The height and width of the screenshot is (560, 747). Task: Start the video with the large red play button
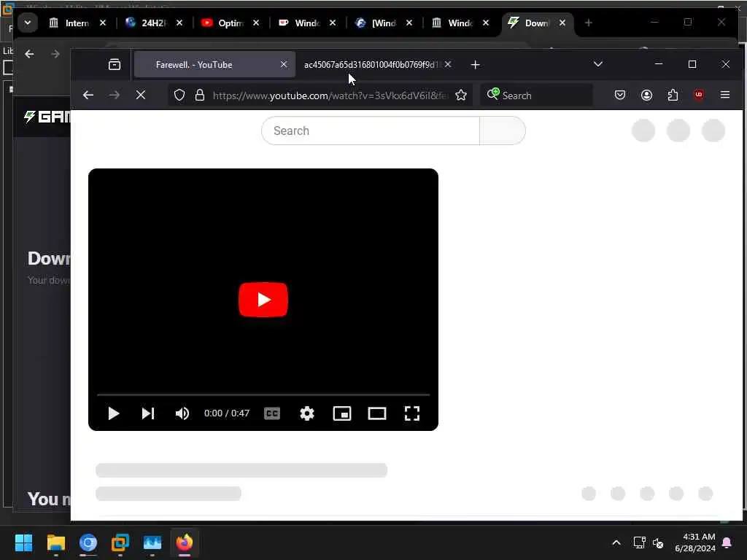pyautogui.click(x=263, y=300)
